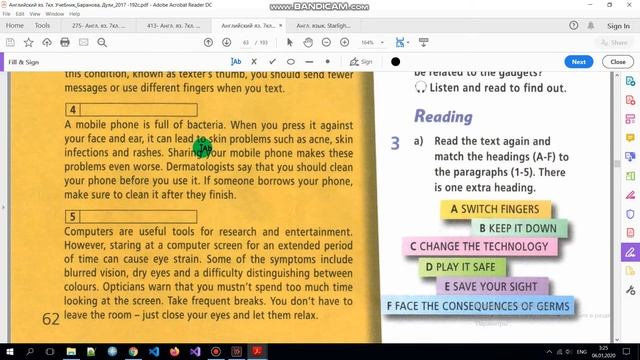Open the Windows Start menu
Screen dimensions: 640x360
pos(10,351)
